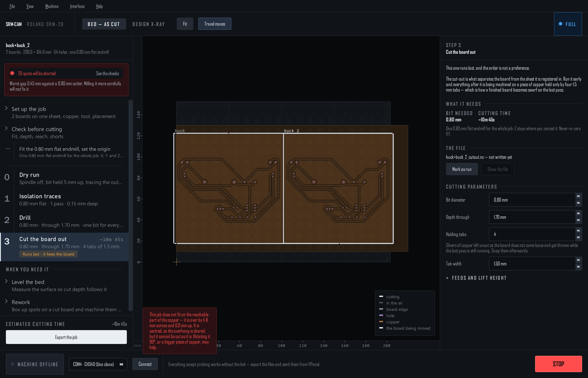Toggle the Travel moves button
Image resolution: width=588 pixels, height=378 pixels.
[215, 24]
